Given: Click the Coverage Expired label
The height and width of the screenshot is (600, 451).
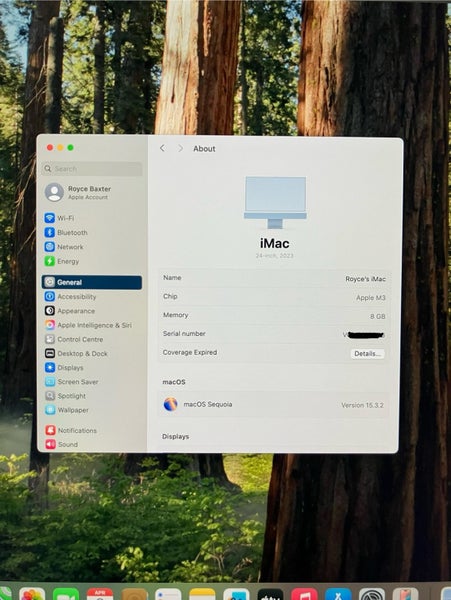Looking at the screenshot, I should (x=190, y=352).
